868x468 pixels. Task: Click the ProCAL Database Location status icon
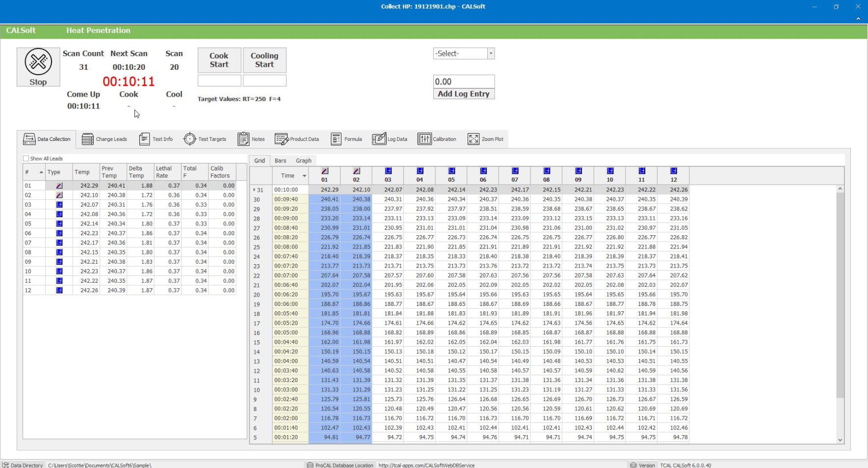click(x=310, y=465)
